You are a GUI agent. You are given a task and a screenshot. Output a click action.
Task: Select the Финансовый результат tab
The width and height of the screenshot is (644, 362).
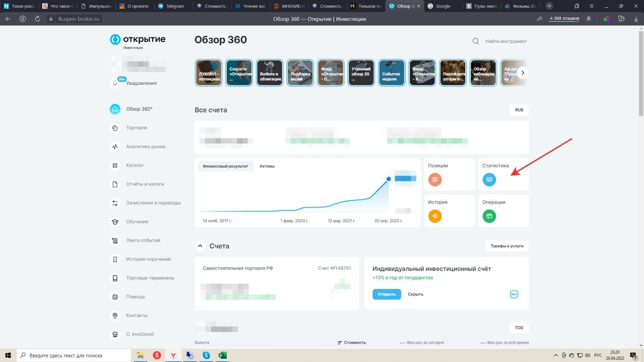pyautogui.click(x=225, y=166)
